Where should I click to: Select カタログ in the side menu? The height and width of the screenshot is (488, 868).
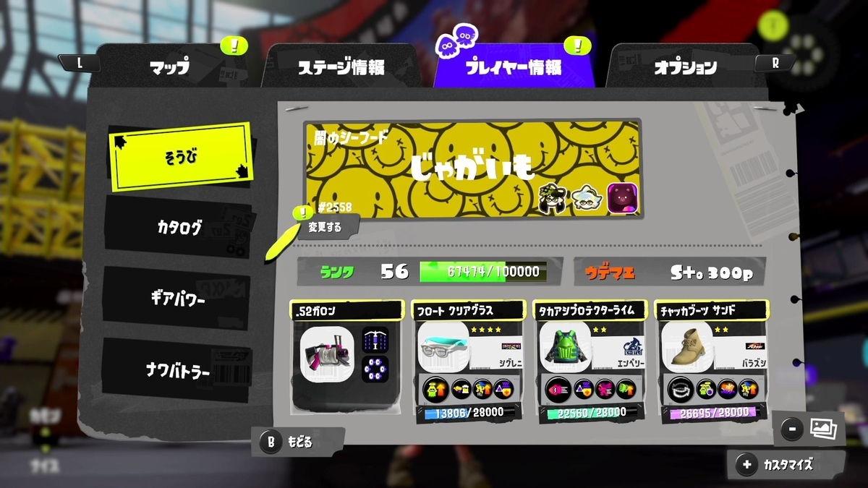[179, 227]
